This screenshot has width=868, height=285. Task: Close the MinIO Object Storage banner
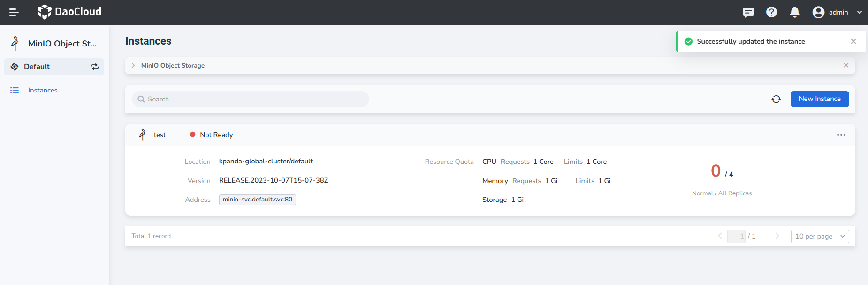845,65
